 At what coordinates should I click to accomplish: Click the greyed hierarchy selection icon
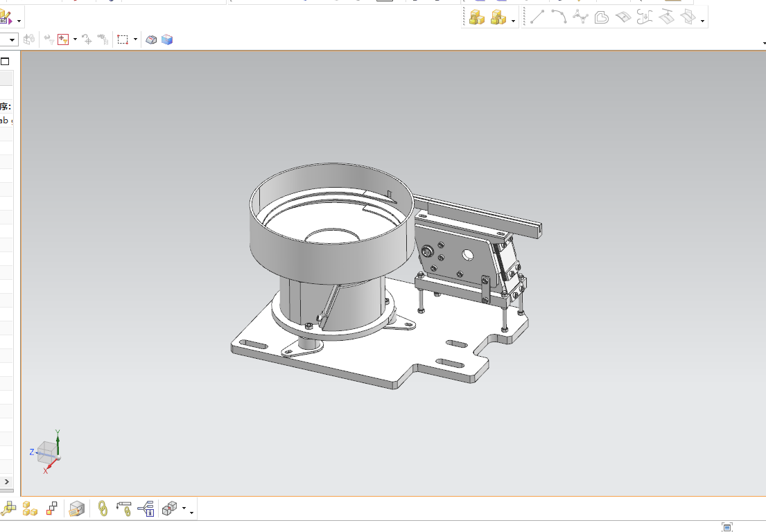tap(103, 39)
